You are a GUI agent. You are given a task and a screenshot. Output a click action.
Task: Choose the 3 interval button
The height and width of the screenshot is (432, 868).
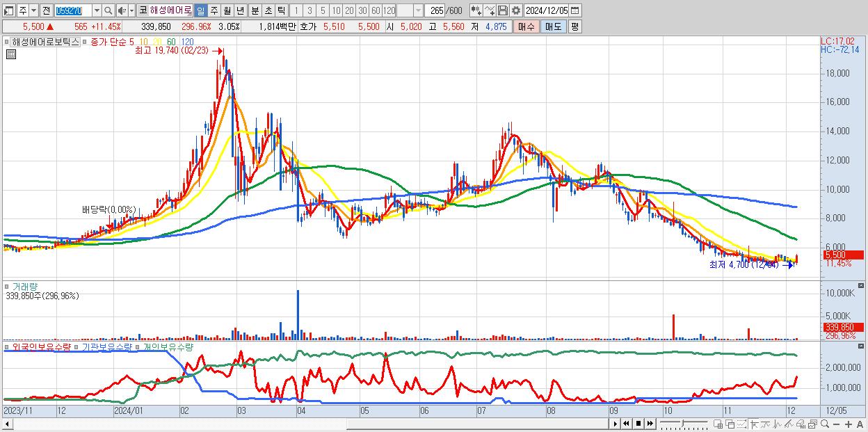pyautogui.click(x=310, y=11)
